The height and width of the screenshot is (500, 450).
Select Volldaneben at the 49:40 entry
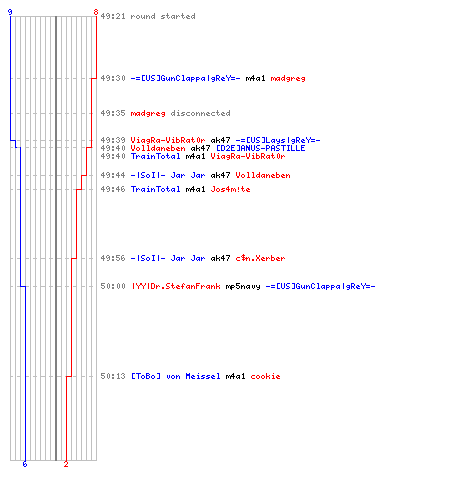pyautogui.click(x=158, y=148)
